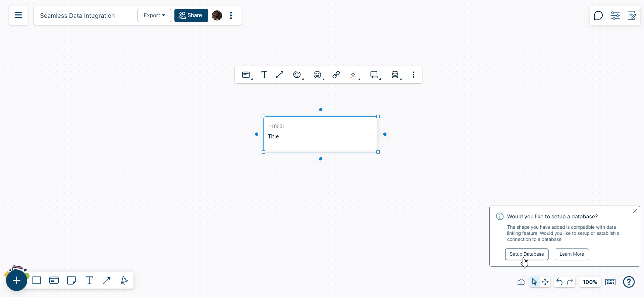Expand the Export dropdown
The image size is (644, 297).
click(154, 15)
